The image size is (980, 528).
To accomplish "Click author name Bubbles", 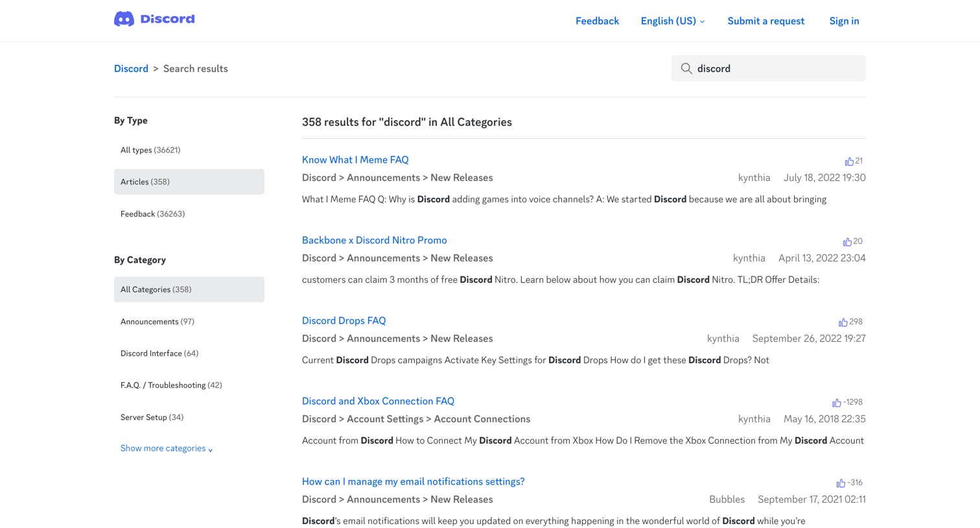I will point(727,499).
